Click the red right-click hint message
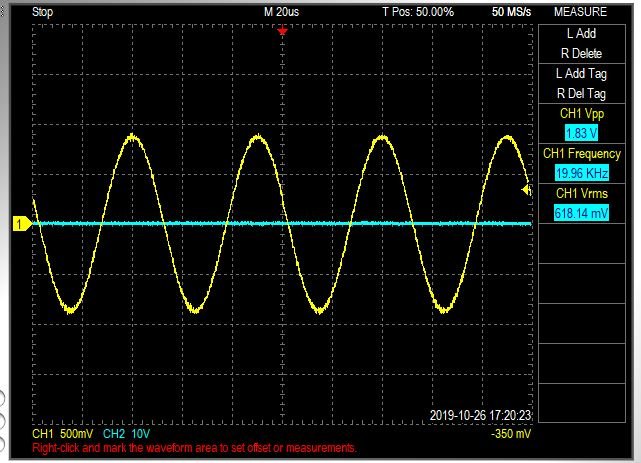This screenshot has height=463, width=641. pyautogui.click(x=194, y=448)
